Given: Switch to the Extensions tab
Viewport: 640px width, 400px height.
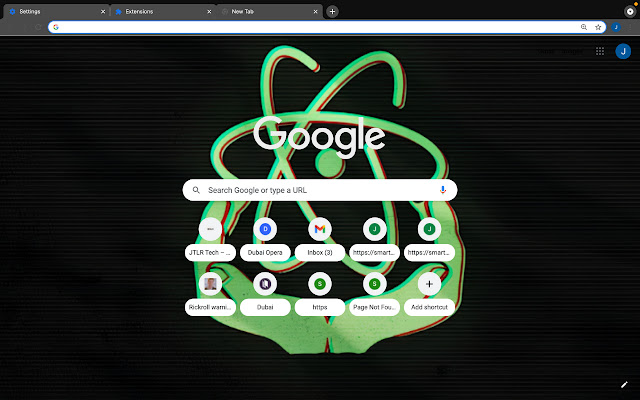Looking at the screenshot, I should [x=162, y=11].
